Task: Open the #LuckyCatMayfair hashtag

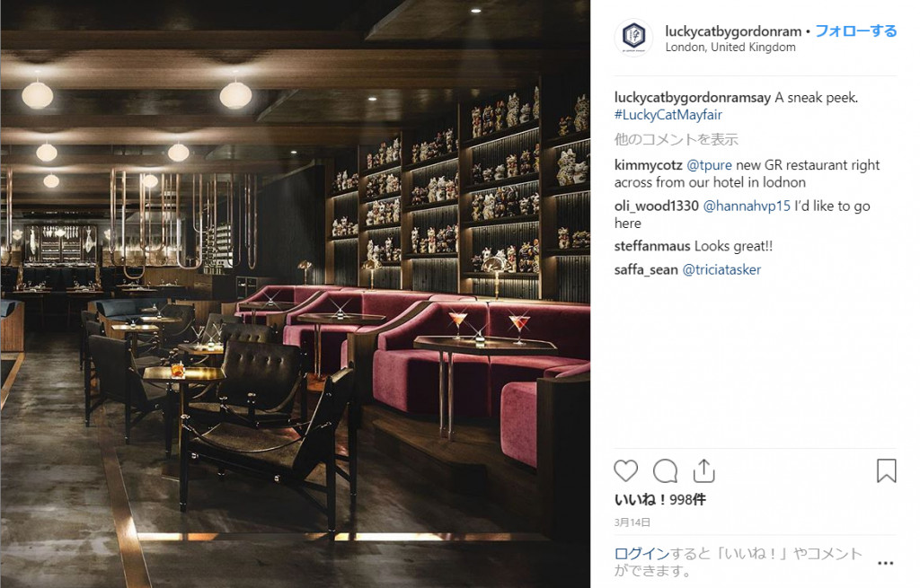Action: (668, 114)
